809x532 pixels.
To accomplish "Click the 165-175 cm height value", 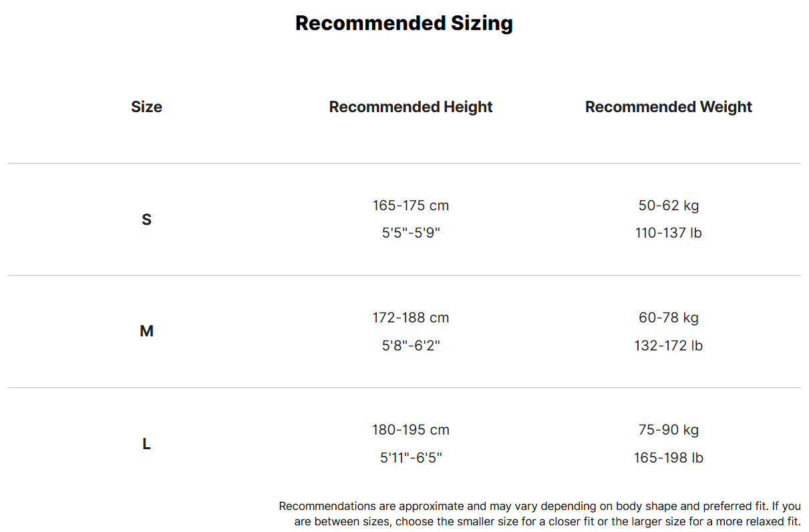I will [411, 206].
